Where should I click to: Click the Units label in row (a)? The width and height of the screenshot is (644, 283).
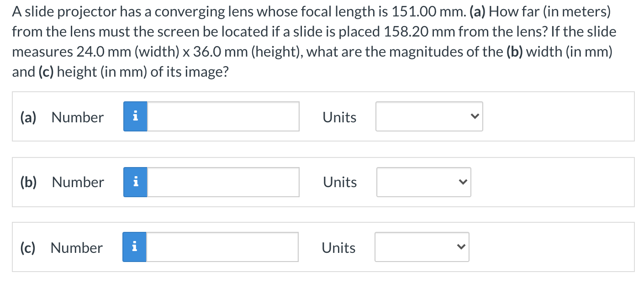[339, 117]
